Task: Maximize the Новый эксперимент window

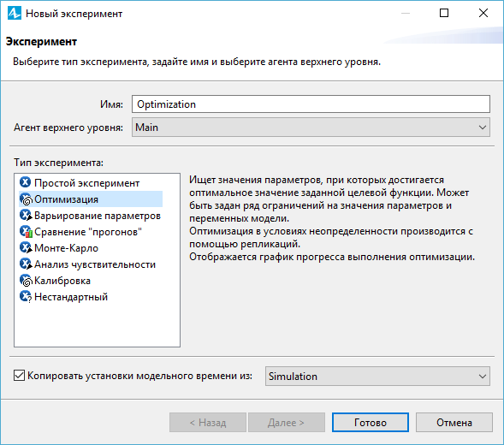Action: coord(444,13)
